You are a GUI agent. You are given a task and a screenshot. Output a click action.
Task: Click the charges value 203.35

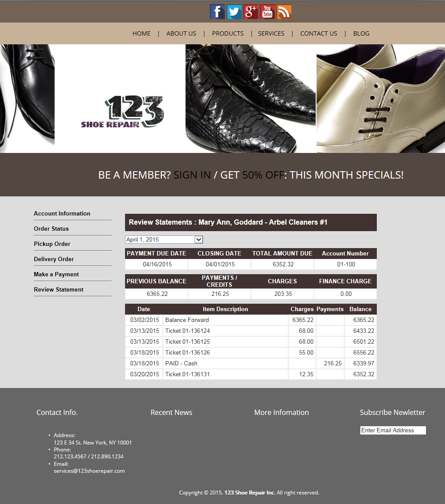(x=283, y=294)
